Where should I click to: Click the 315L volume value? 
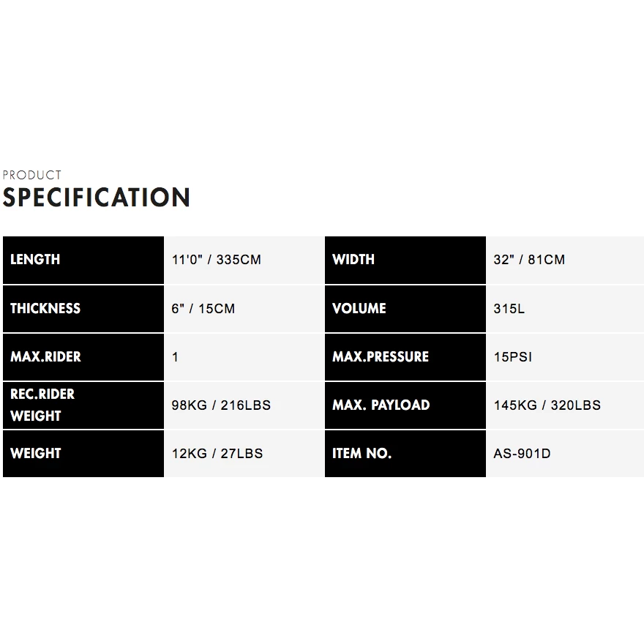tap(509, 308)
